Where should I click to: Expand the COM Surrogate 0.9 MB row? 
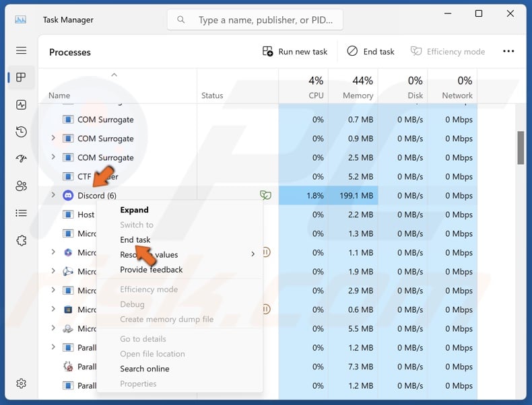tap(53, 138)
